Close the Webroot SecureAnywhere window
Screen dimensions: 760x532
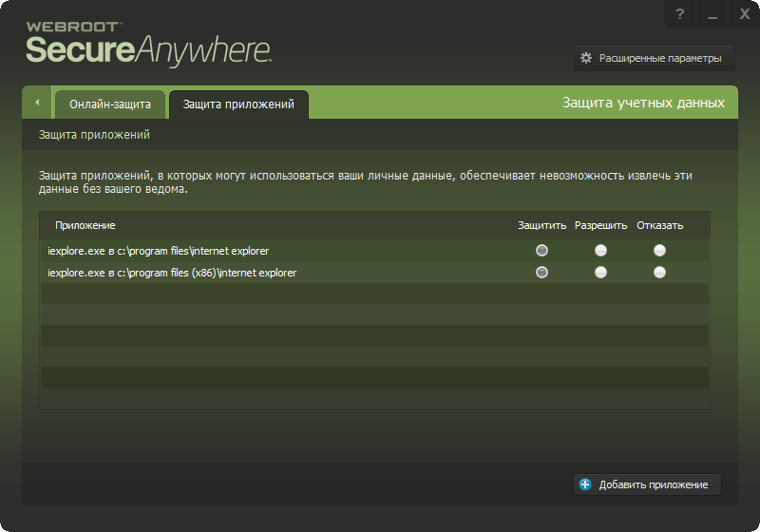(745, 14)
